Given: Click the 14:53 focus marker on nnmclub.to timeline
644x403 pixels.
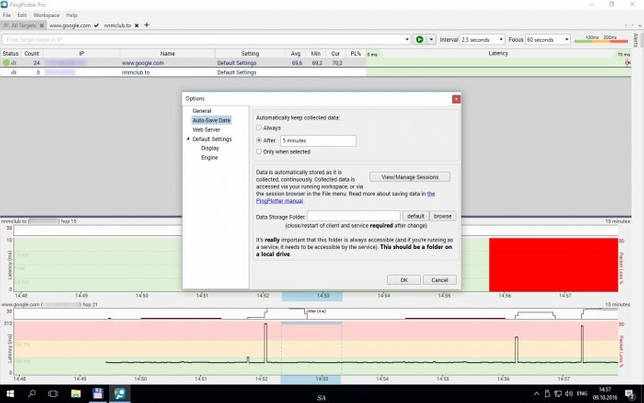Looking at the screenshot, I should coord(312,296).
